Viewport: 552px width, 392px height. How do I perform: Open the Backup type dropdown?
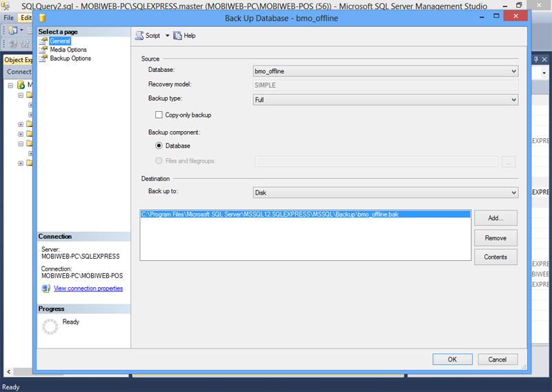click(x=386, y=99)
